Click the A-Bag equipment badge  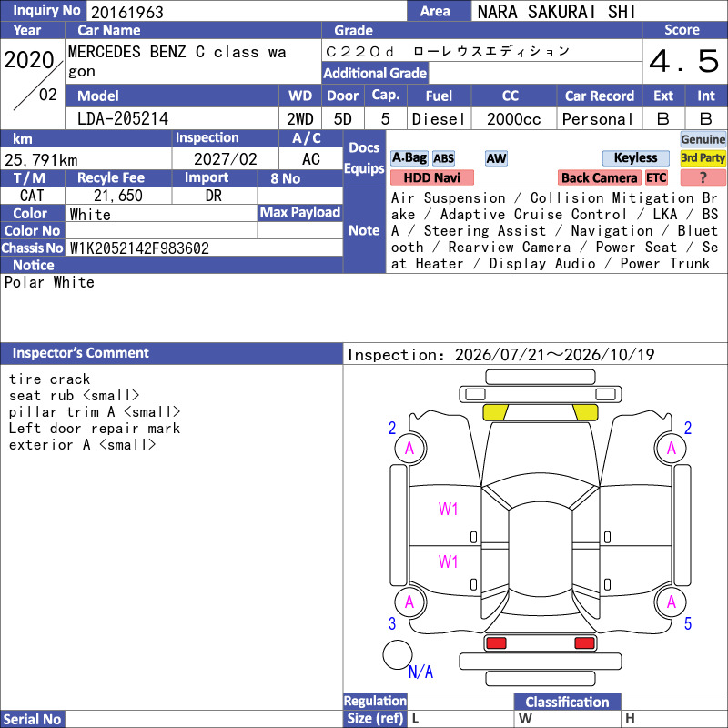[x=409, y=157]
